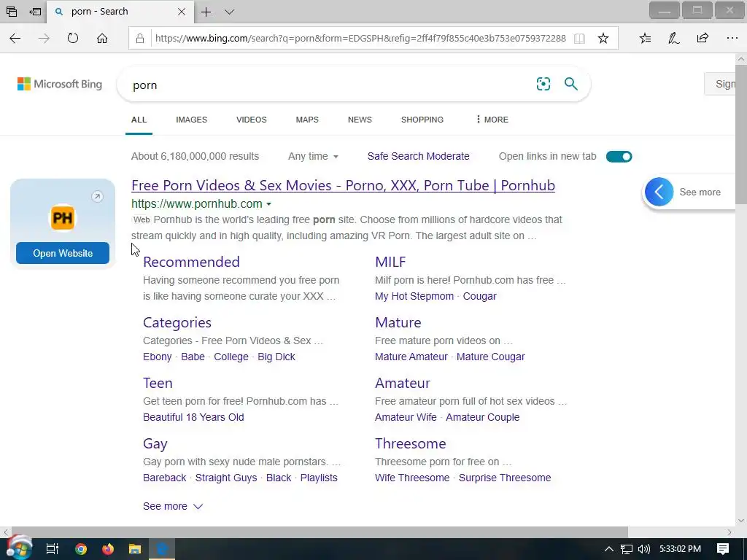Click the Edge taskbar icon
Viewport: 747px width, 560px height.
(x=162, y=549)
